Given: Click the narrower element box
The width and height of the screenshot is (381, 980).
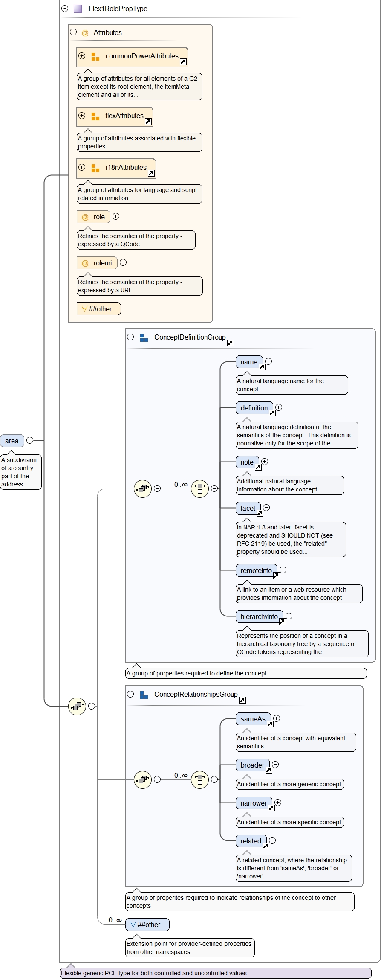Looking at the screenshot, I should tap(253, 803).
